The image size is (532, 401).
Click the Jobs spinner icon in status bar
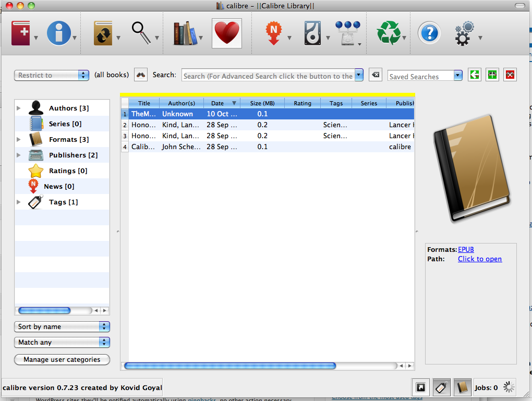click(509, 387)
